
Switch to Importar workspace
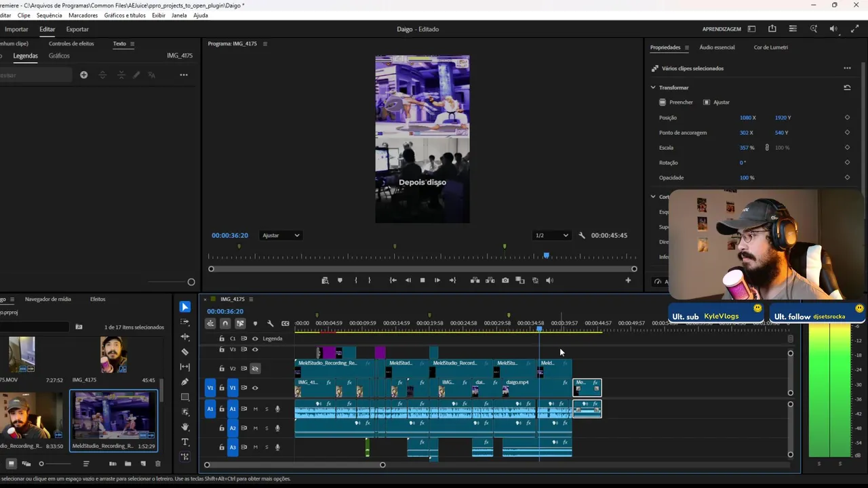coord(16,29)
